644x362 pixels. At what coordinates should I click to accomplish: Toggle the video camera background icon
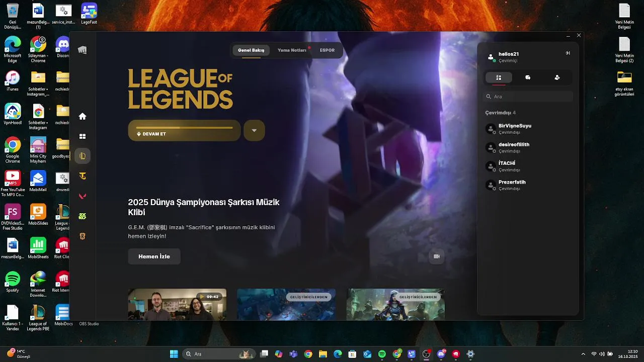coord(437,256)
